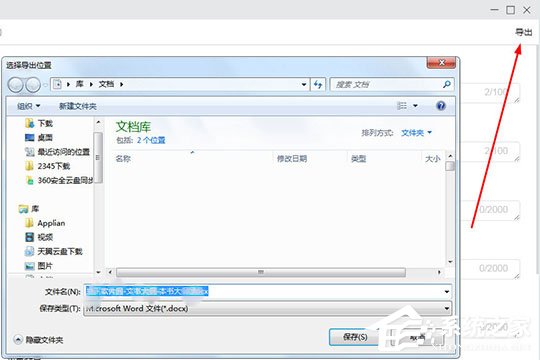This screenshot has width=540, height=360.
Task: Click the sidebar scroll down arrow
Action: [x=98, y=272]
